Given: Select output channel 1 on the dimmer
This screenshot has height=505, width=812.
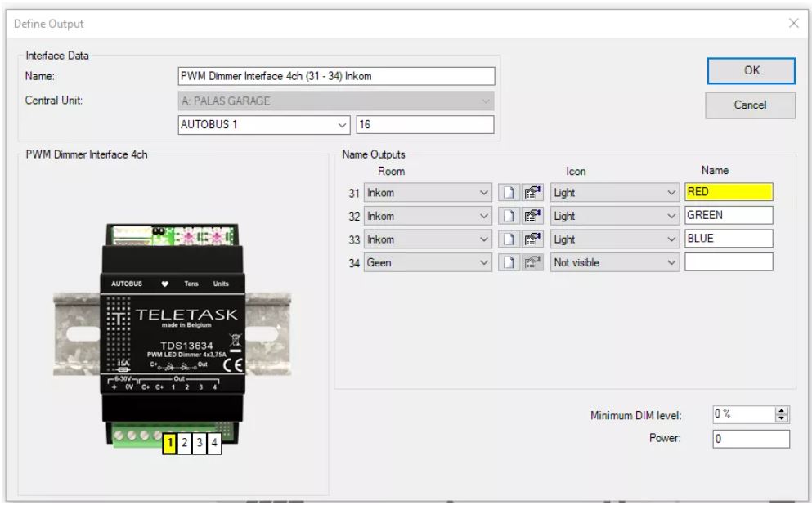Looking at the screenshot, I should (x=170, y=444).
